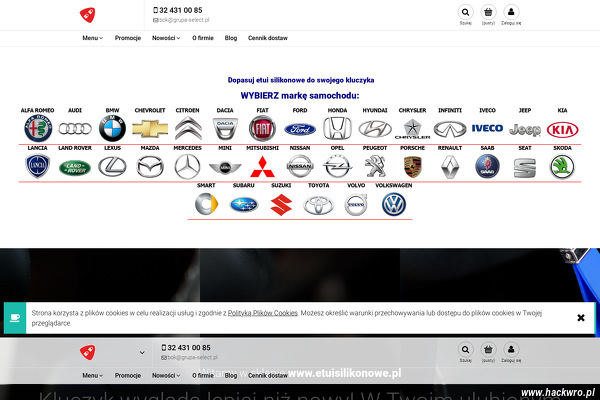Click login icon in bottom sticky header
The width and height of the screenshot is (600, 400).
point(511,349)
